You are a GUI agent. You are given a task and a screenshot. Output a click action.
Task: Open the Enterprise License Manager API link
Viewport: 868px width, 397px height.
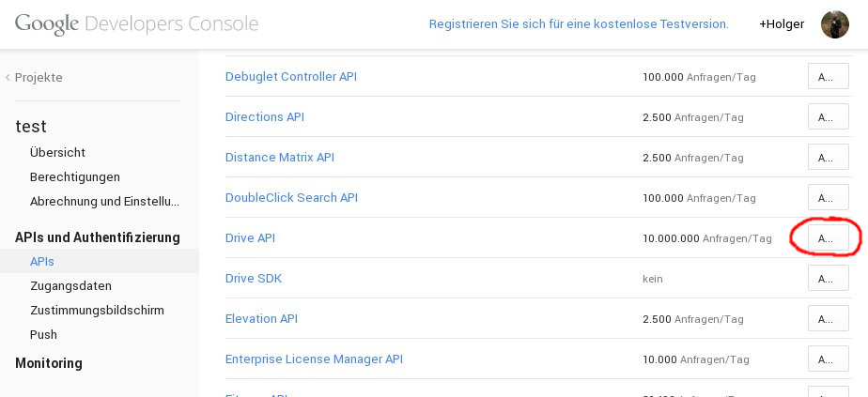click(x=314, y=359)
